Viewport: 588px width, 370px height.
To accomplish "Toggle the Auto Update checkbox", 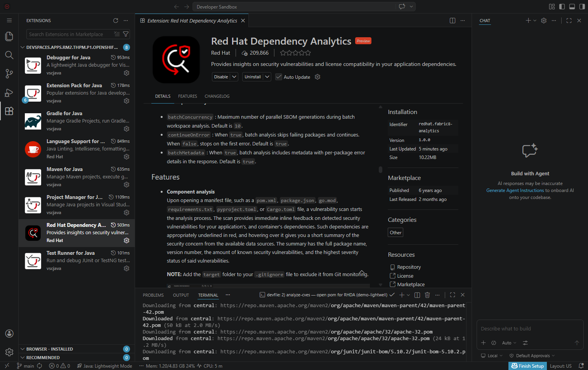I will (x=279, y=77).
